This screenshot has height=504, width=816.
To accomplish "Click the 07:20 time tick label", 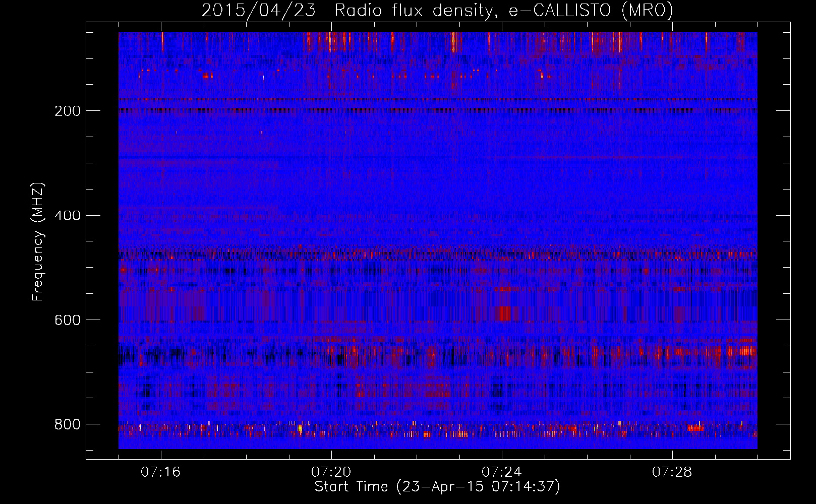I will (331, 472).
